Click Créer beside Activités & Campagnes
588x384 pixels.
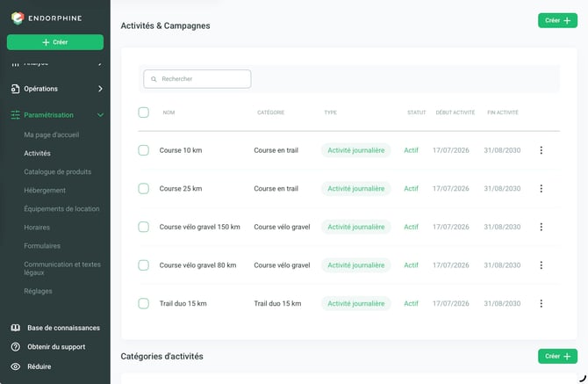pyautogui.click(x=557, y=20)
